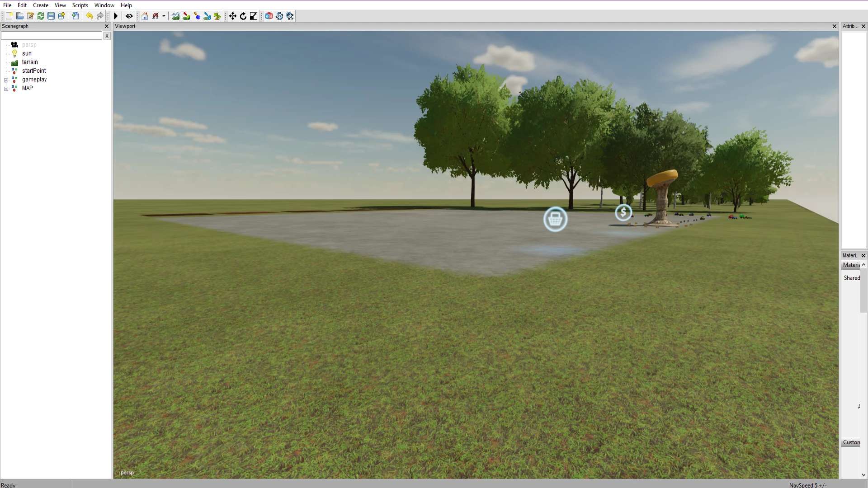Select the terrain item in Scenegraph

tap(30, 62)
